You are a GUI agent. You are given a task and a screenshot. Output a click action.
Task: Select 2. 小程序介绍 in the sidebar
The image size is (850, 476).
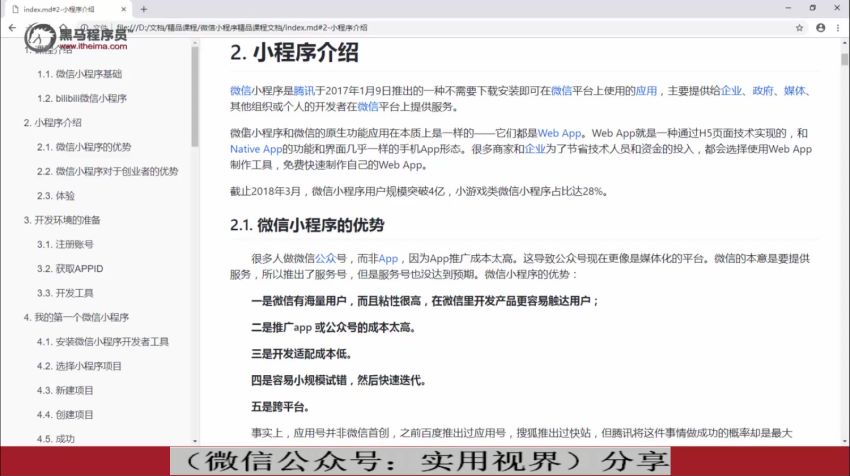[x=53, y=123]
